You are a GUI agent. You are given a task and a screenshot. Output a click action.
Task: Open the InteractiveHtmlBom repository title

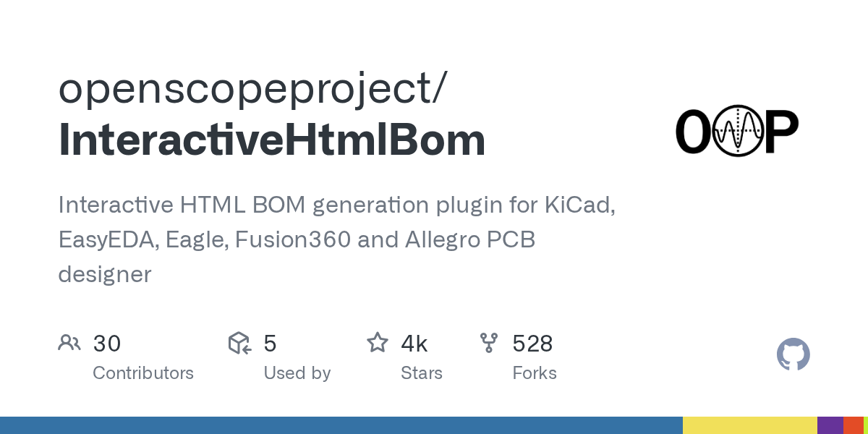click(271, 140)
